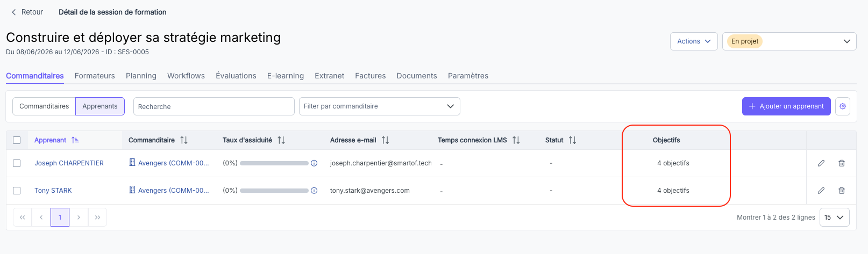
Task: Open the Commanditaires tab
Action: pyautogui.click(x=35, y=76)
